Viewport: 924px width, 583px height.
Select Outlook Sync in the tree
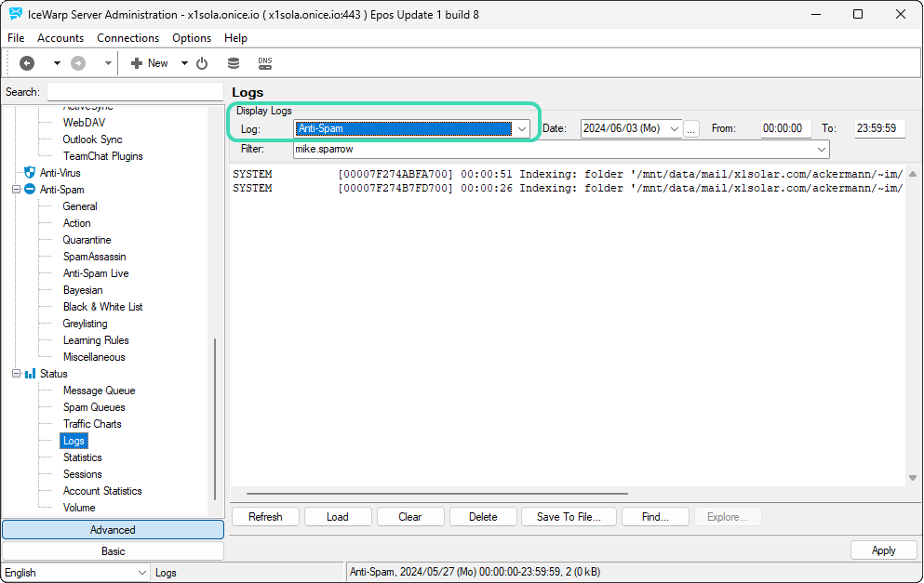tap(92, 139)
